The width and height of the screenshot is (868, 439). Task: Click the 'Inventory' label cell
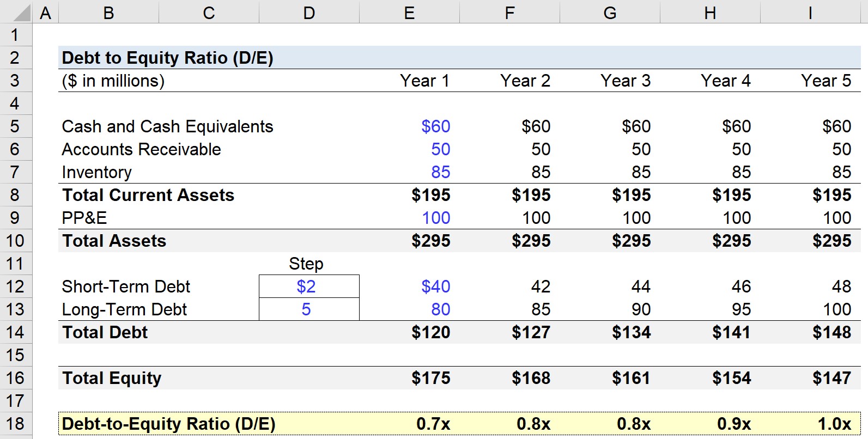click(96, 172)
